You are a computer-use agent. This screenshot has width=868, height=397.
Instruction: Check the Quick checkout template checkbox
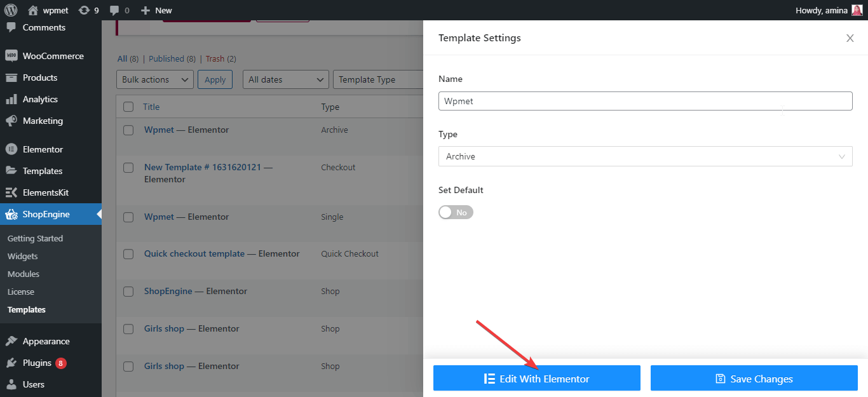click(128, 253)
